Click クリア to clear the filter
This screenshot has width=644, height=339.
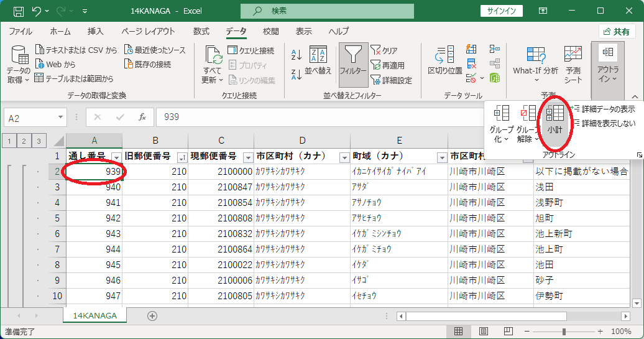[x=384, y=50]
